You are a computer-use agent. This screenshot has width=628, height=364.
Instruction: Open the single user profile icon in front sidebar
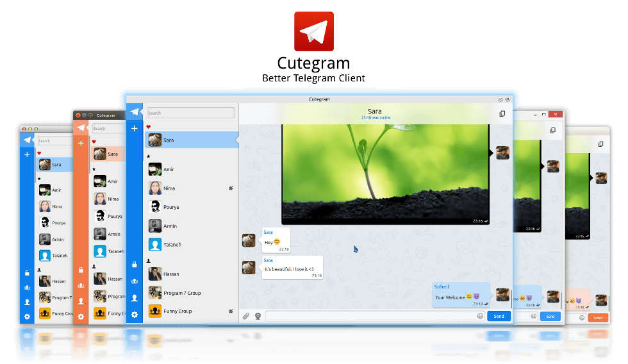pos(135,298)
